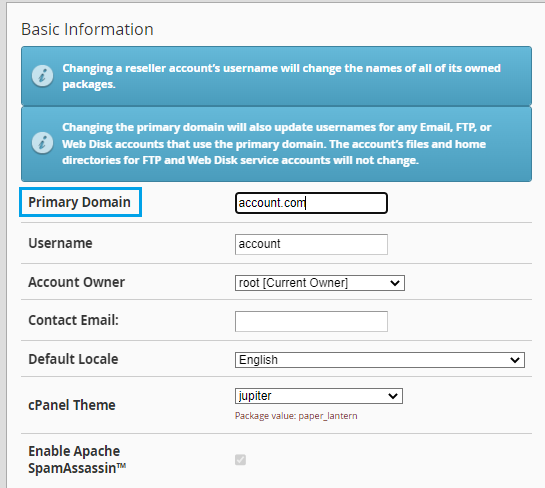Click the Enable Apache SpamAssassin label
This screenshot has height=488, width=545.
(x=77, y=459)
